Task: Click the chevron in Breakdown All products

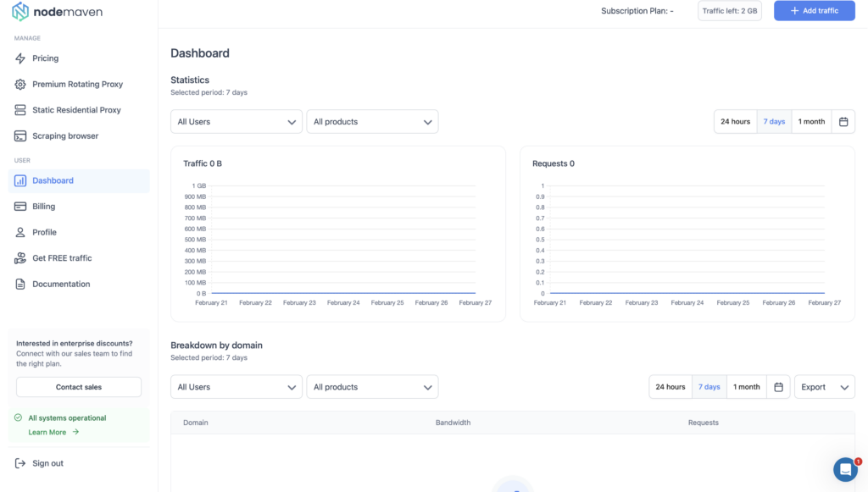Action: coord(428,388)
